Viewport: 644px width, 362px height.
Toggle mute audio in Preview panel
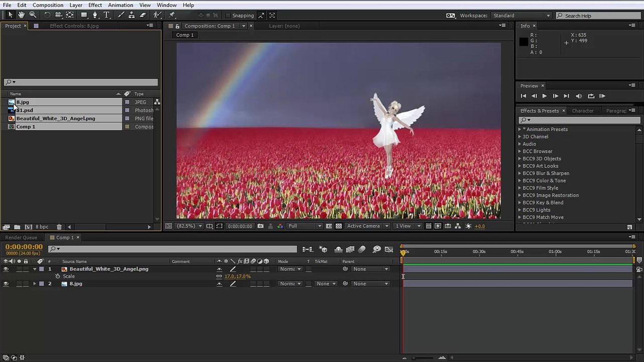click(579, 96)
